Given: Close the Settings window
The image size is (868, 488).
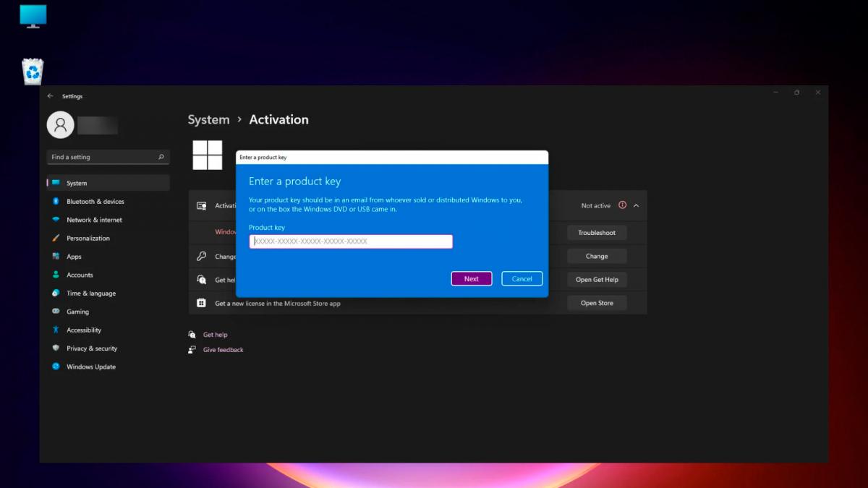Looking at the screenshot, I should coord(818,93).
